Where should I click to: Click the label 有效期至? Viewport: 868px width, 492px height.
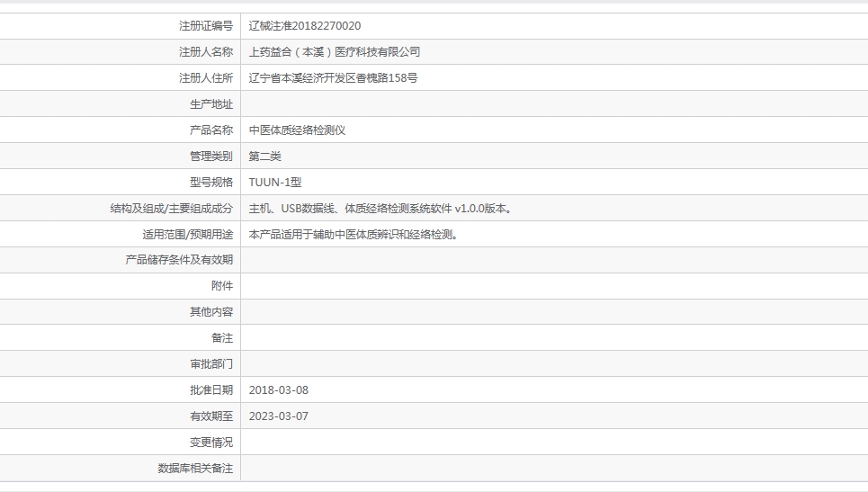pyautogui.click(x=211, y=416)
